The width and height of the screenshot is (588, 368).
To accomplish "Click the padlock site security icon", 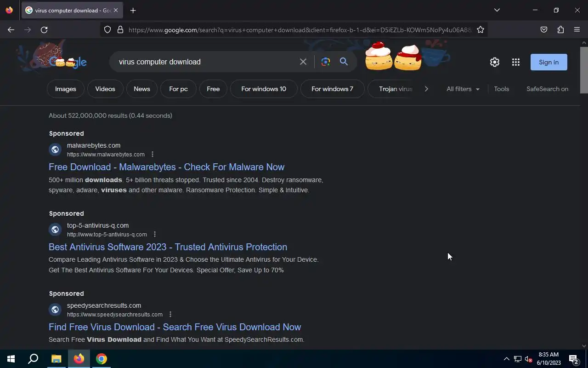I will 120,29.
